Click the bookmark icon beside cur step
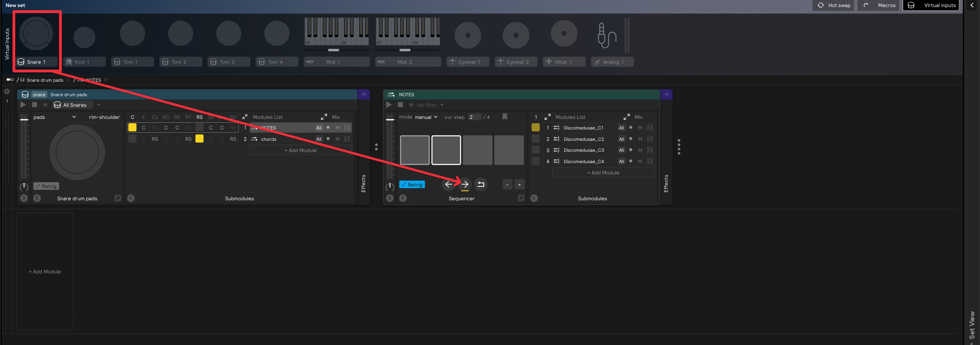Image resolution: width=980 pixels, height=345 pixels. pyautogui.click(x=505, y=117)
